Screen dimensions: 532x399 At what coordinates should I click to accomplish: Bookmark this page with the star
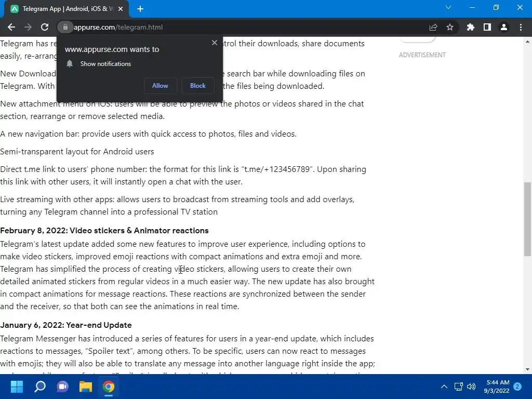point(450,27)
